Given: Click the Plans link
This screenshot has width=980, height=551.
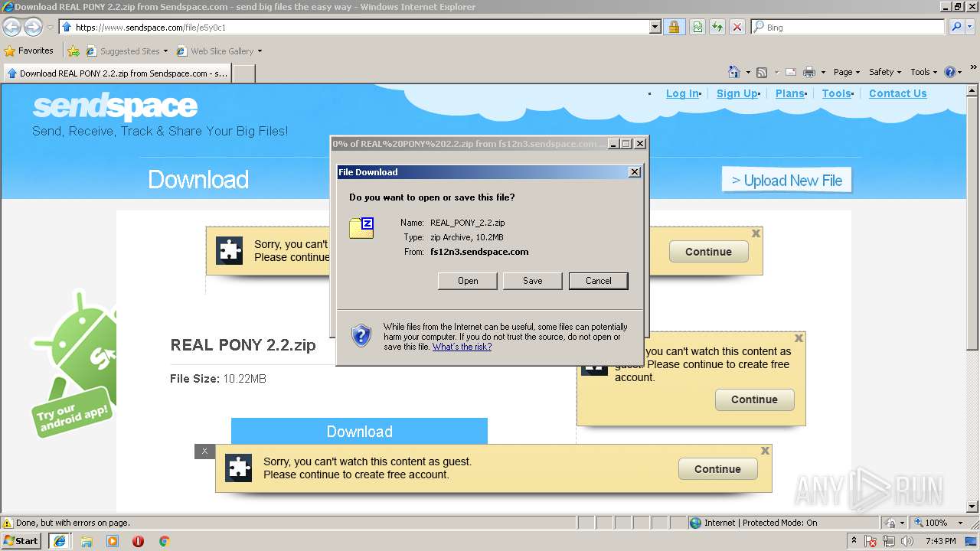Looking at the screenshot, I should [789, 93].
